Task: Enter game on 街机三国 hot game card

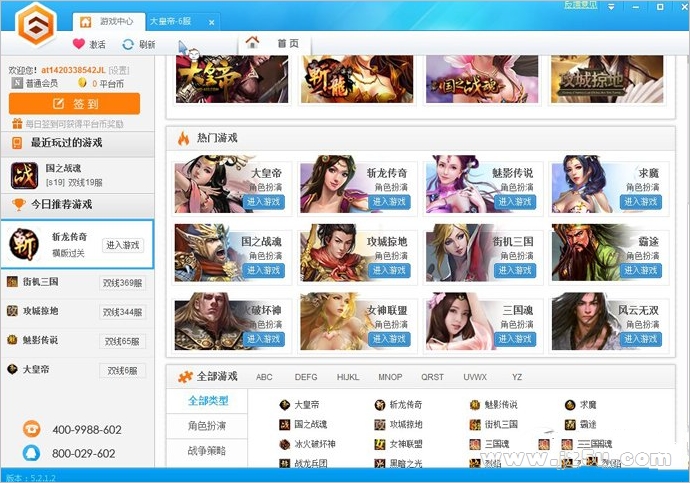Action: 515,270
